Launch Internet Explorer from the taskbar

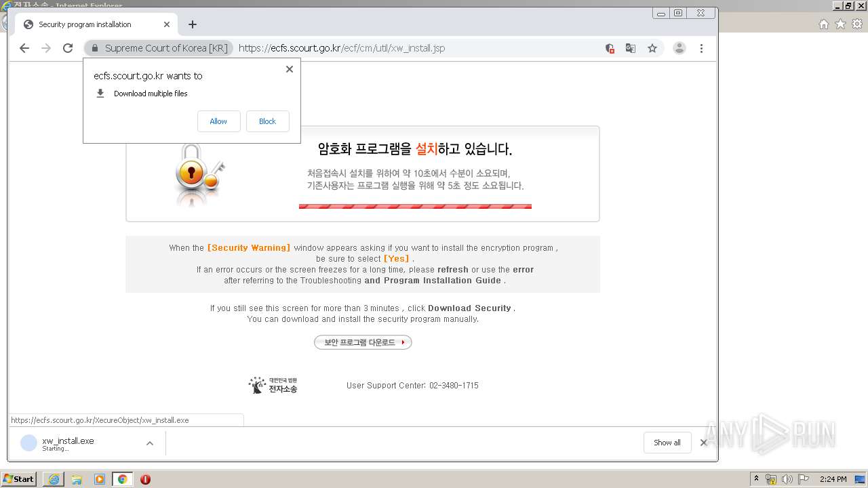54,479
